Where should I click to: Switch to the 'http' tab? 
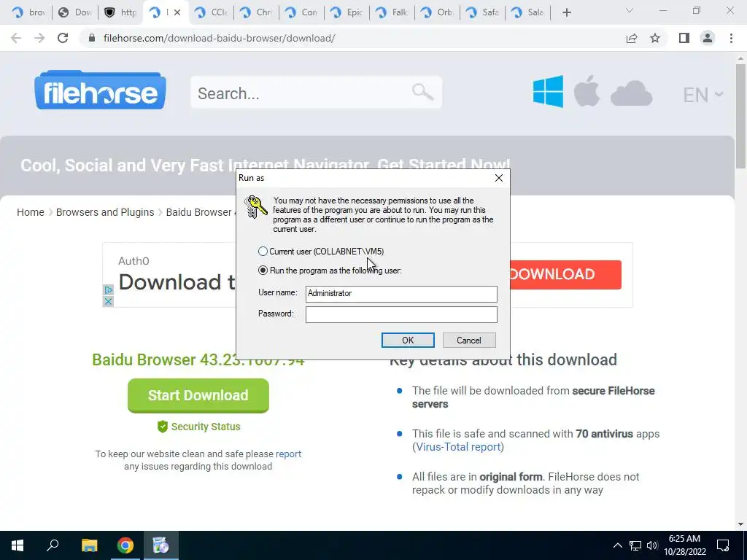click(120, 13)
